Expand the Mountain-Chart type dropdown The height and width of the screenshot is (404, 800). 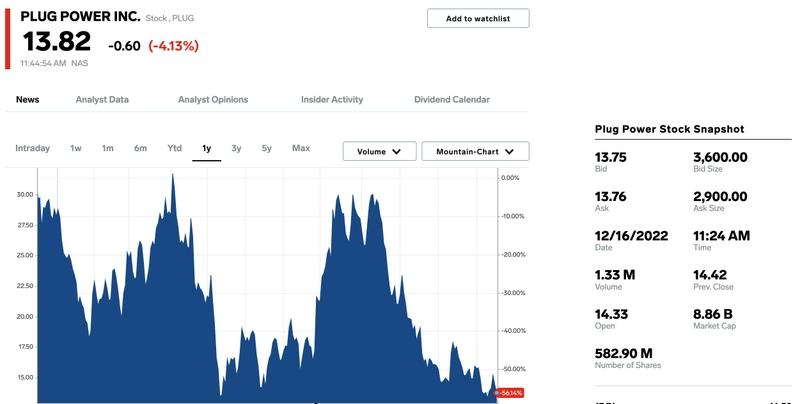(475, 152)
